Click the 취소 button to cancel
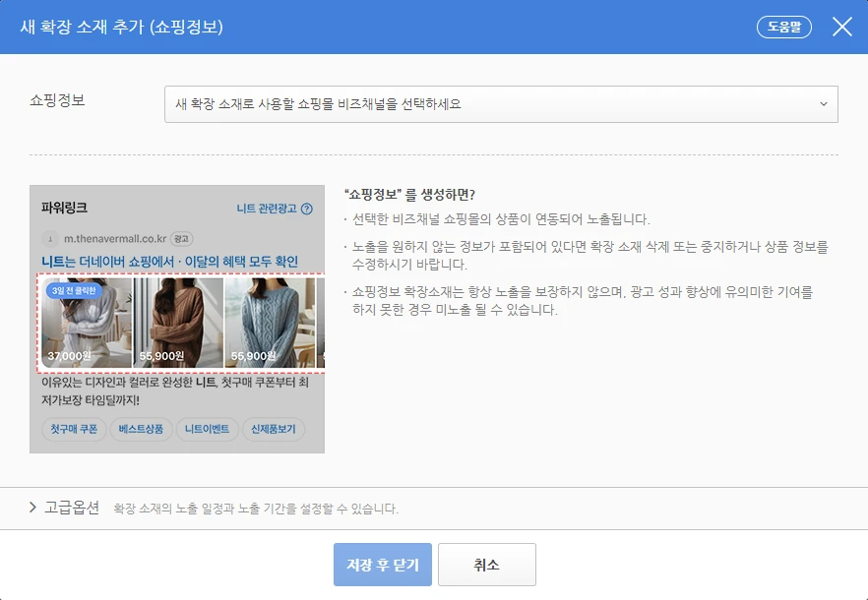Viewport: 868px width, 600px height. pyautogui.click(x=487, y=564)
